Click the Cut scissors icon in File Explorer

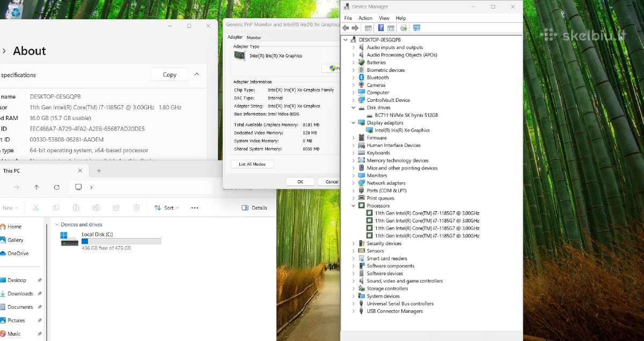[x=35, y=208]
